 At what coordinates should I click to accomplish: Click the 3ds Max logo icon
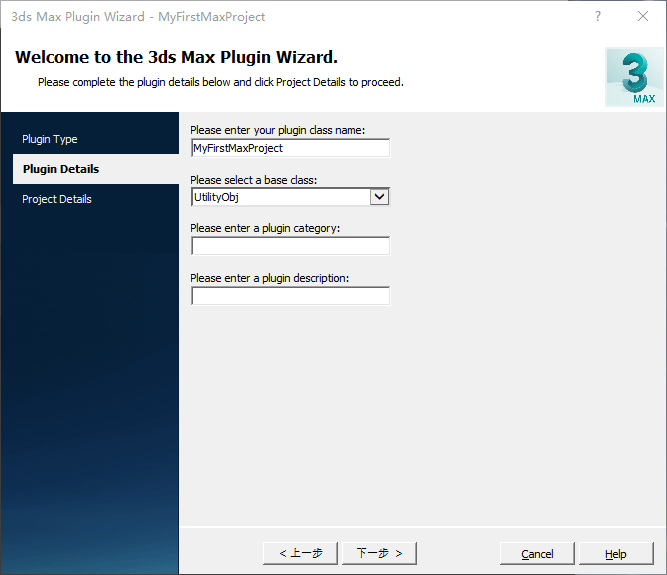pyautogui.click(x=630, y=76)
